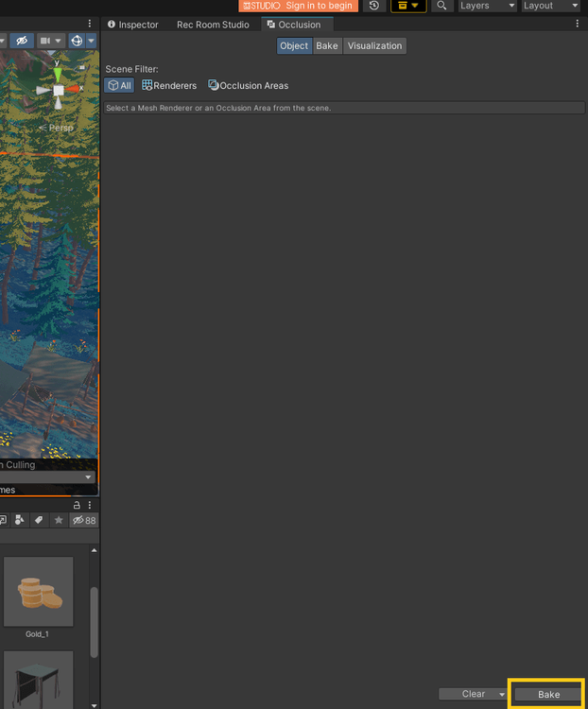Image resolution: width=588 pixels, height=709 pixels.
Task: Toggle hidden packages visibility showing 88
Action: pyautogui.click(x=84, y=520)
